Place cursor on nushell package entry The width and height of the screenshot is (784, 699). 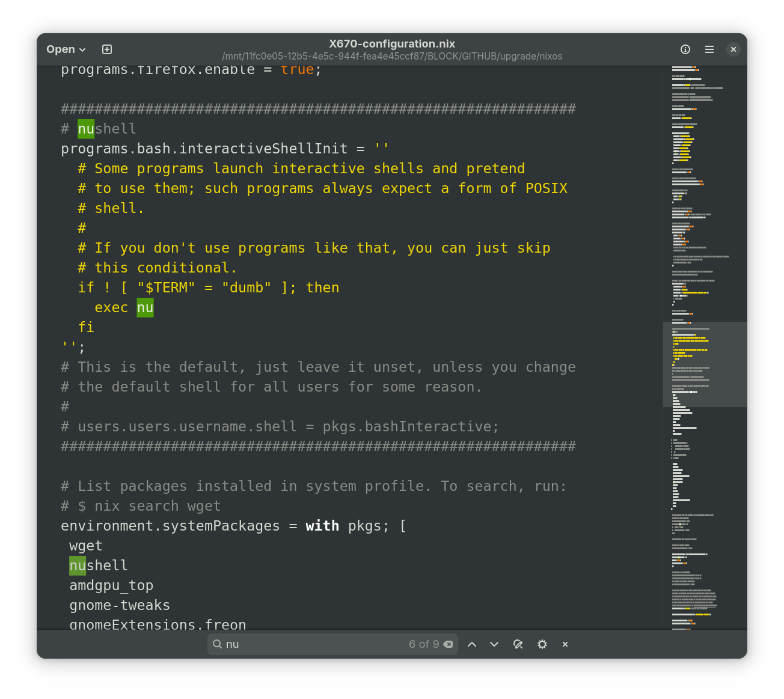[99, 565]
